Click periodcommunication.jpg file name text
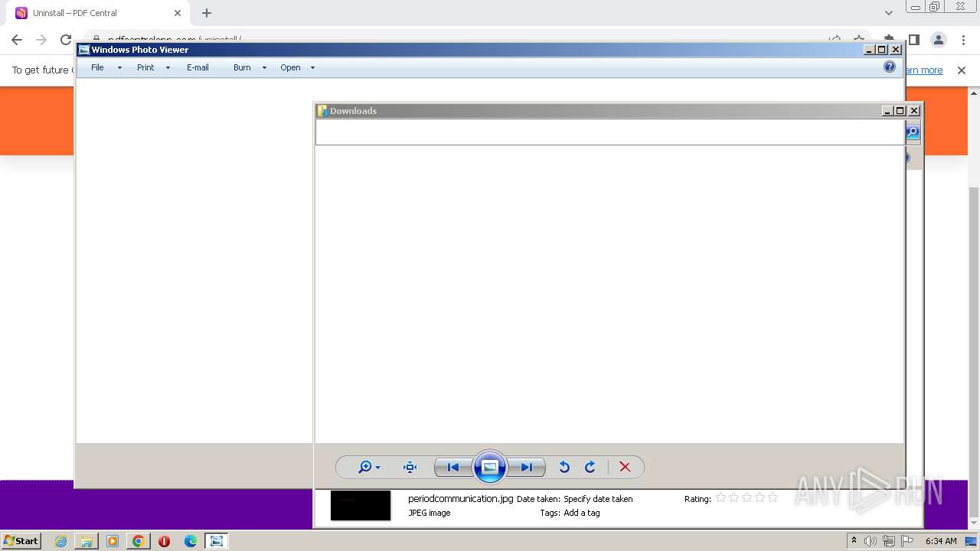980x551 pixels. 461,499
